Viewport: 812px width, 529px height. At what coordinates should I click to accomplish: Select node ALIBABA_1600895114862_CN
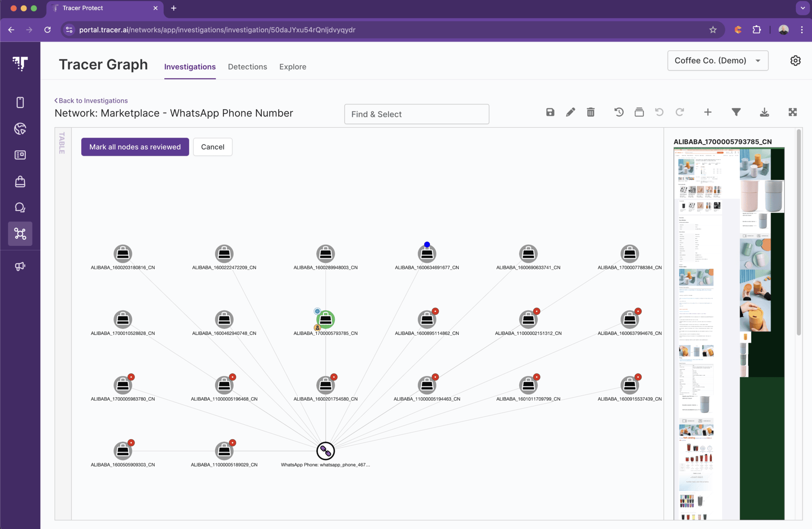pos(427,319)
